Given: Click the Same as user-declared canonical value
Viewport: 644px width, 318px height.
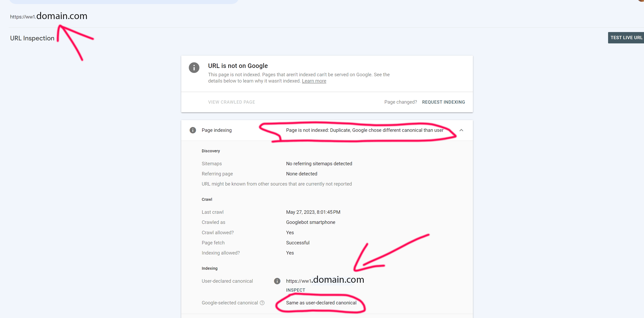Looking at the screenshot, I should coord(321,303).
